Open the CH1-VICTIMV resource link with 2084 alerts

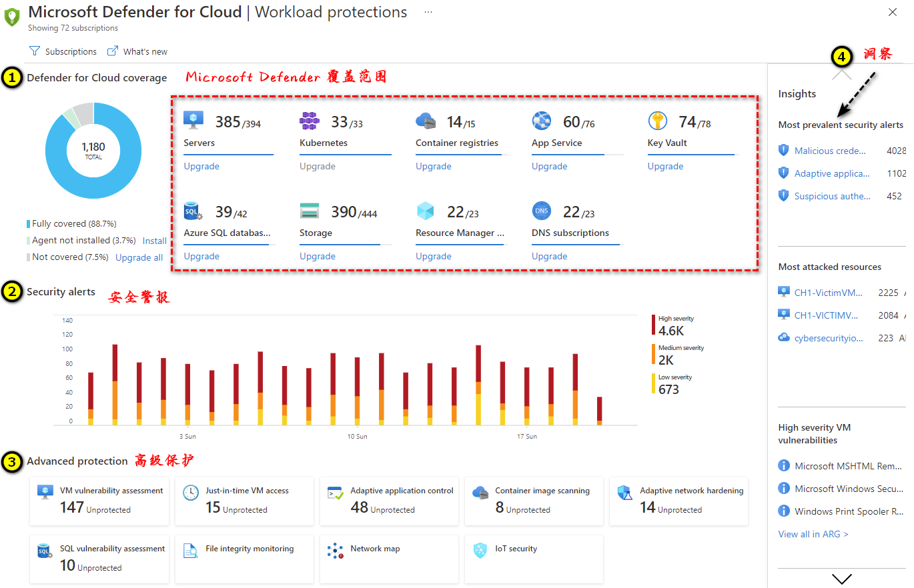point(827,315)
